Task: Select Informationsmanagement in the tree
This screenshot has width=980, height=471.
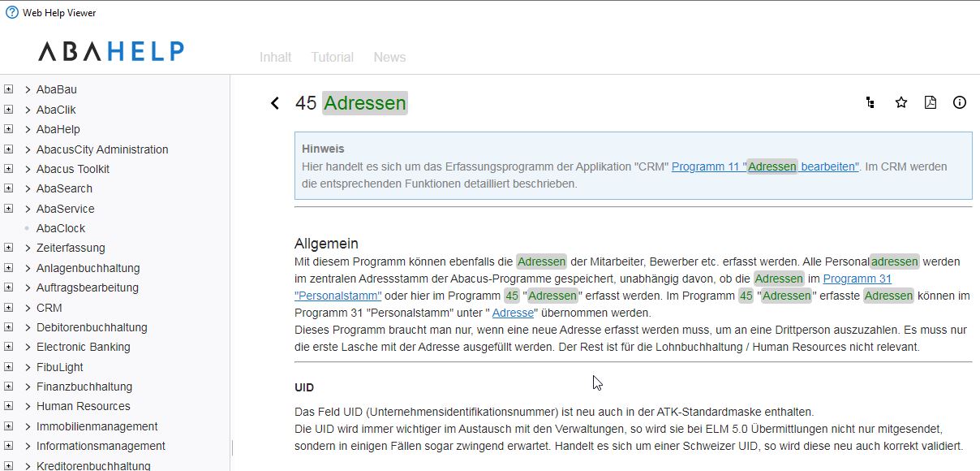Action: click(101, 446)
